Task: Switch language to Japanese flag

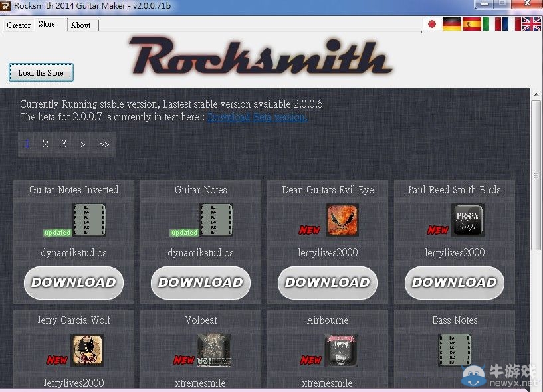Action: [431, 24]
